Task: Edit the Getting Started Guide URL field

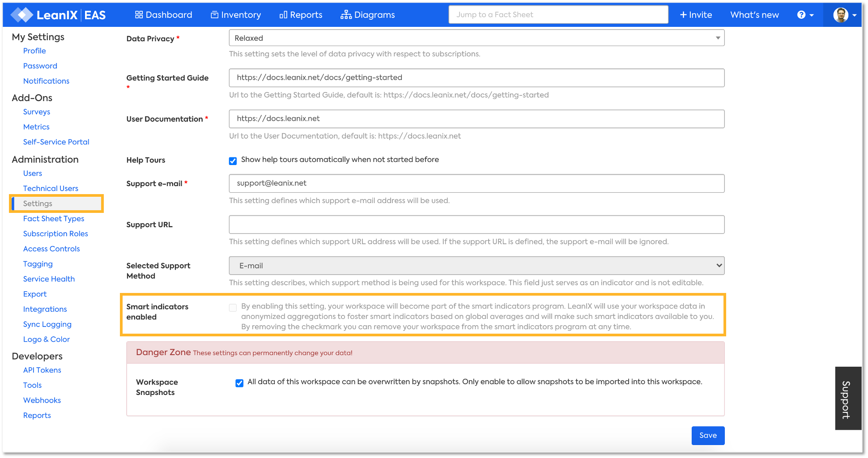Action: (x=477, y=78)
